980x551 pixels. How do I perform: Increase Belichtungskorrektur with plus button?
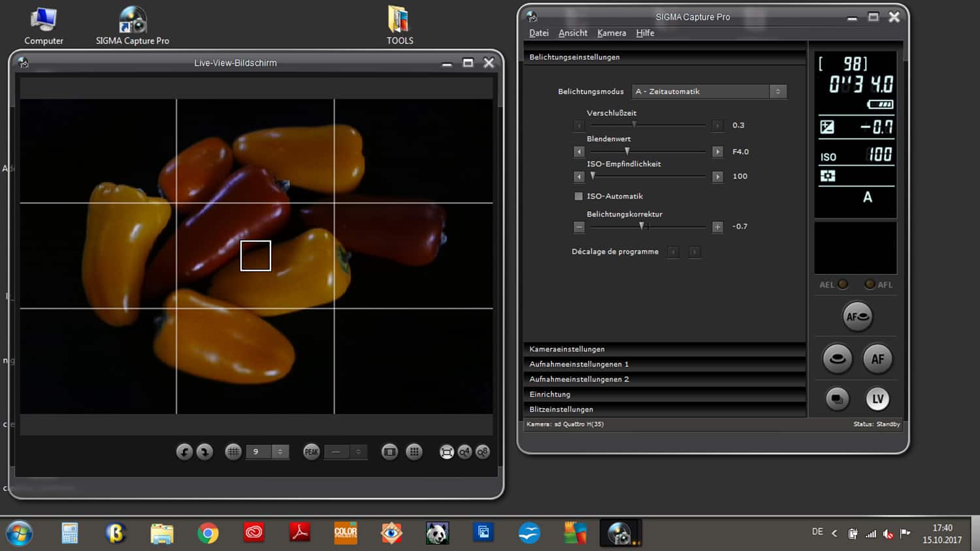(x=717, y=227)
